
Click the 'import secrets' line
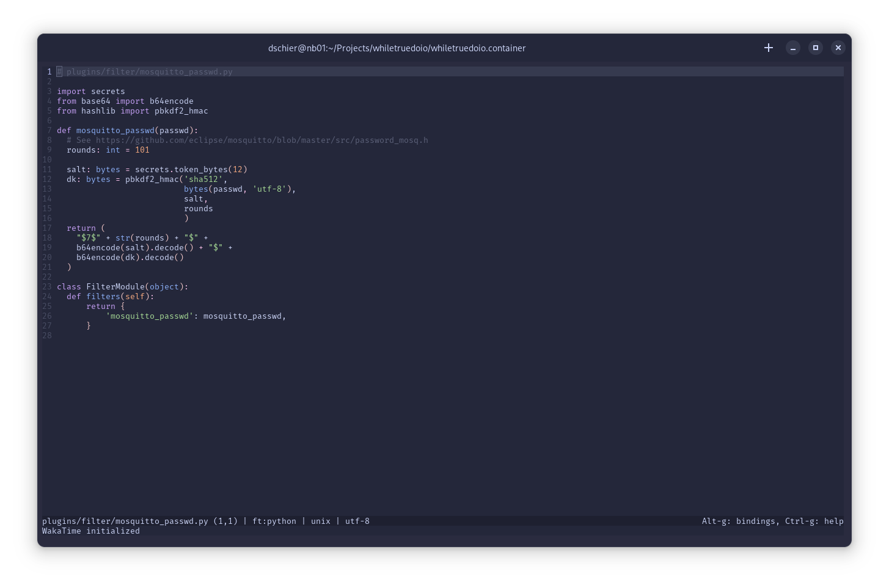coord(91,92)
